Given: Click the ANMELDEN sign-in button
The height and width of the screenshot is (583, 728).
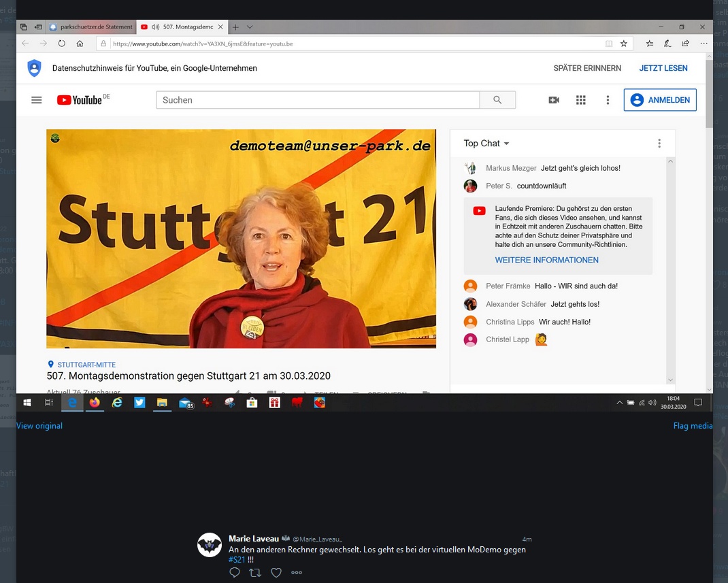Looking at the screenshot, I should click(659, 100).
